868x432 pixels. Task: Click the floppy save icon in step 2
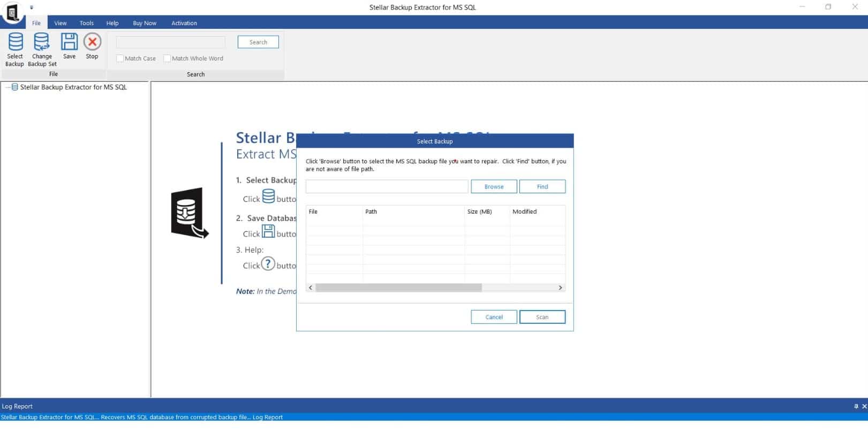tap(268, 231)
